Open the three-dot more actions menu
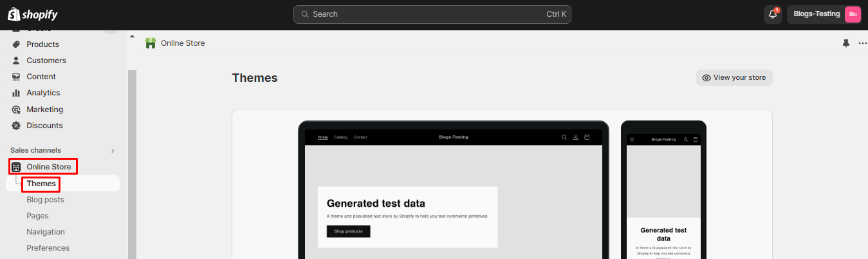The width and height of the screenshot is (868, 259). coord(862,43)
